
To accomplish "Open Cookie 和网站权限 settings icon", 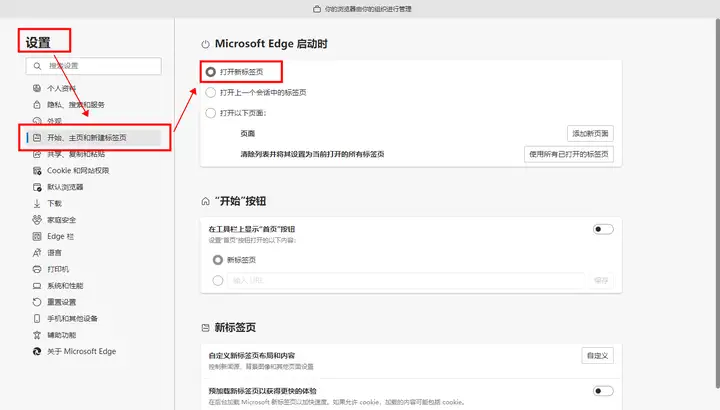I will (x=37, y=171).
